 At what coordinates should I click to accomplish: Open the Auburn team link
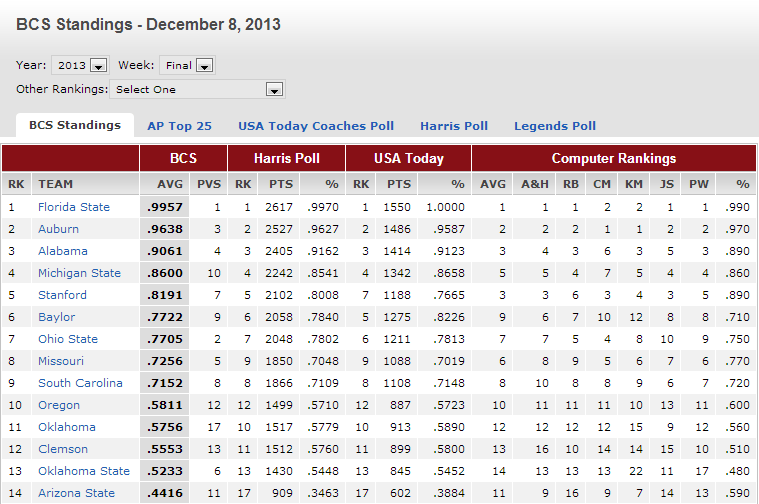(x=58, y=229)
